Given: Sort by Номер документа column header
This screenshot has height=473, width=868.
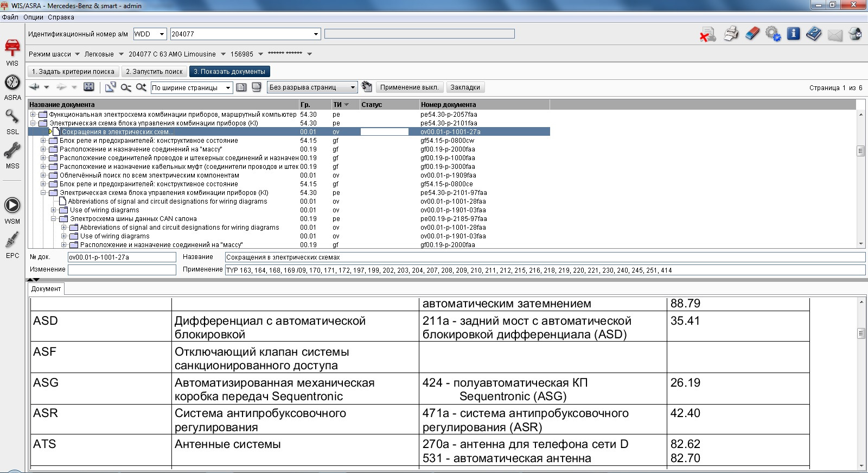Looking at the screenshot, I should click(x=484, y=105).
